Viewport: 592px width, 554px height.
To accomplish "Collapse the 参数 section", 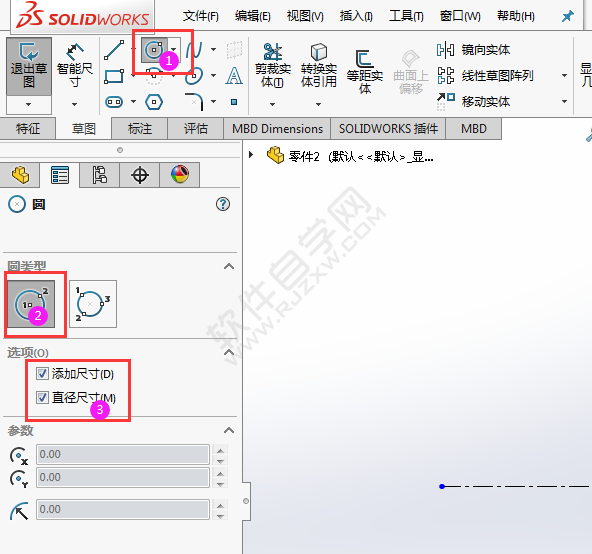I will (x=229, y=430).
